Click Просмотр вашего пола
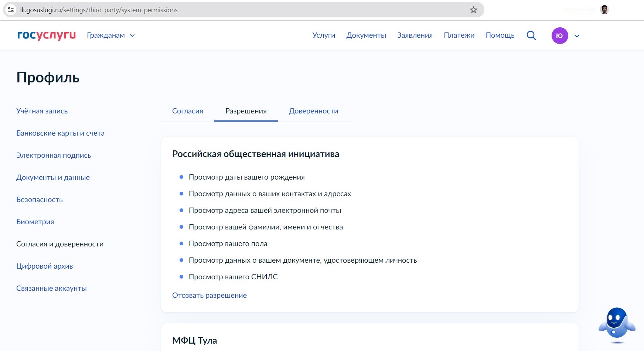 [x=228, y=243]
